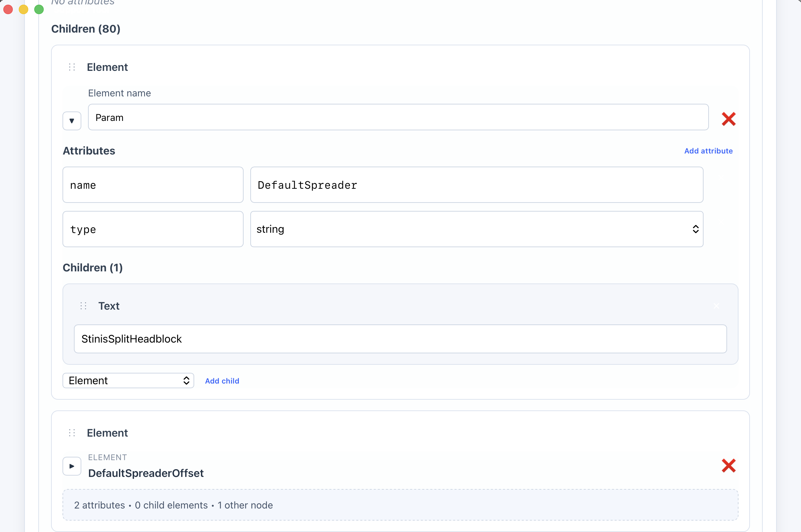
Task: Click the green macOS fullscreen window button
Action: coord(39,9)
